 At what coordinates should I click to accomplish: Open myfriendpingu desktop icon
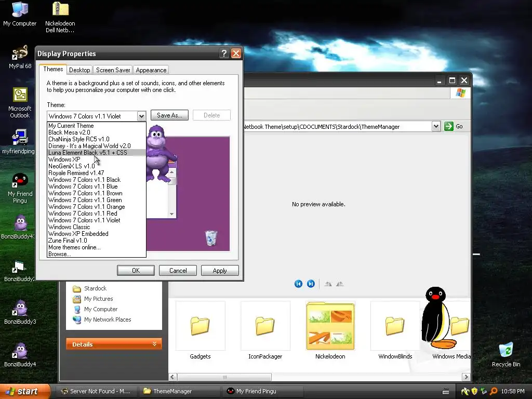[x=19, y=141]
